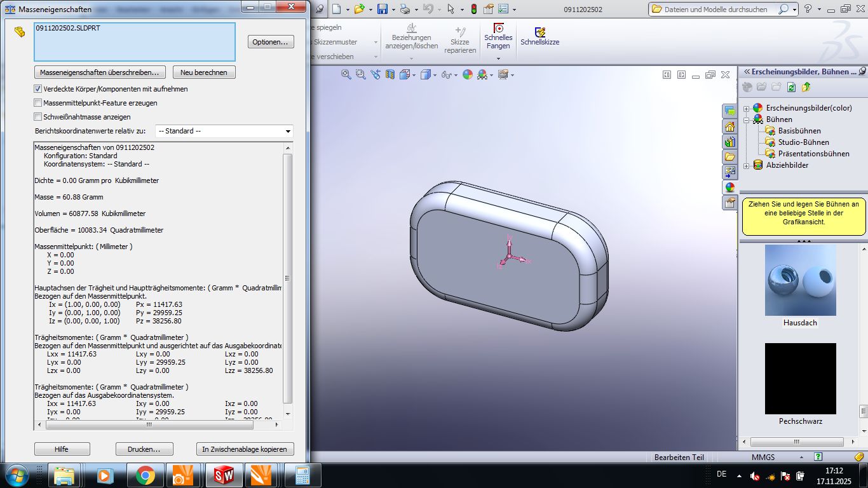The image size is (868, 488).
Task: Click Masseneigenschaften überschreiben... button
Action: click(x=100, y=72)
